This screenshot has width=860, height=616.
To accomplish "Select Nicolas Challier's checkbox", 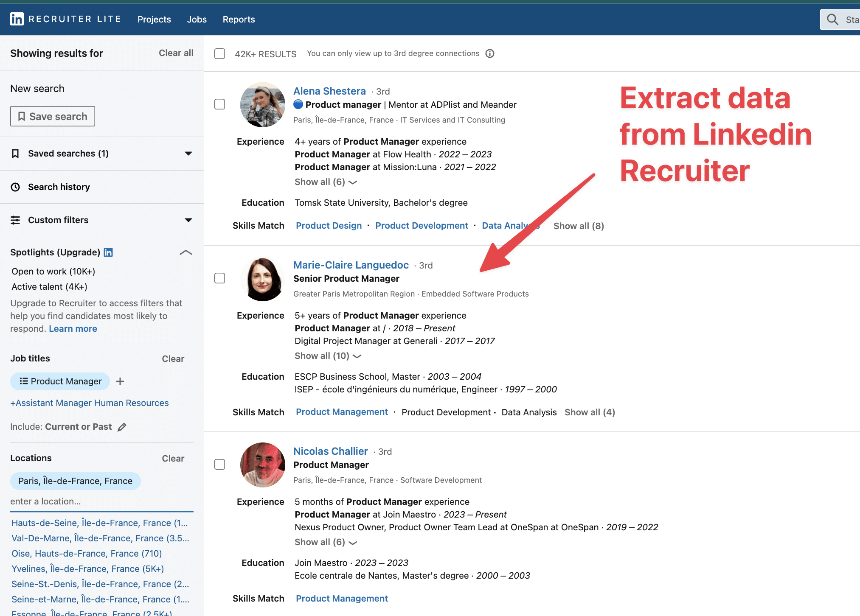I will tap(219, 465).
